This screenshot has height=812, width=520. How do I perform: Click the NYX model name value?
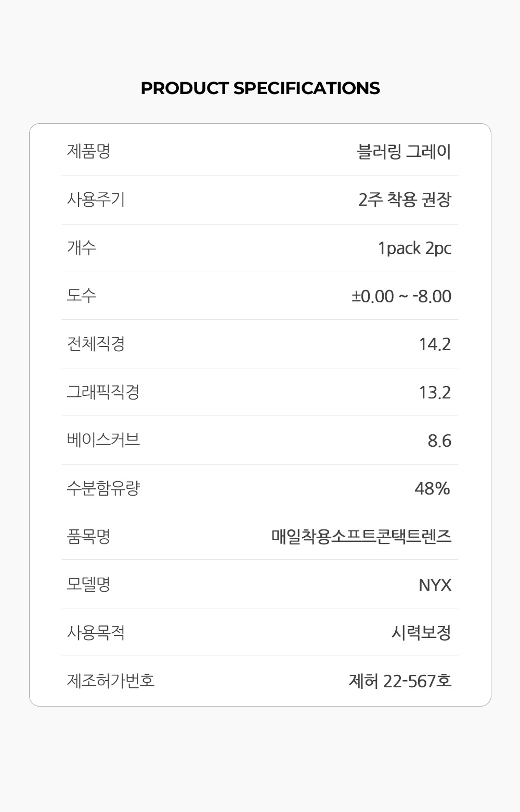[435, 585]
